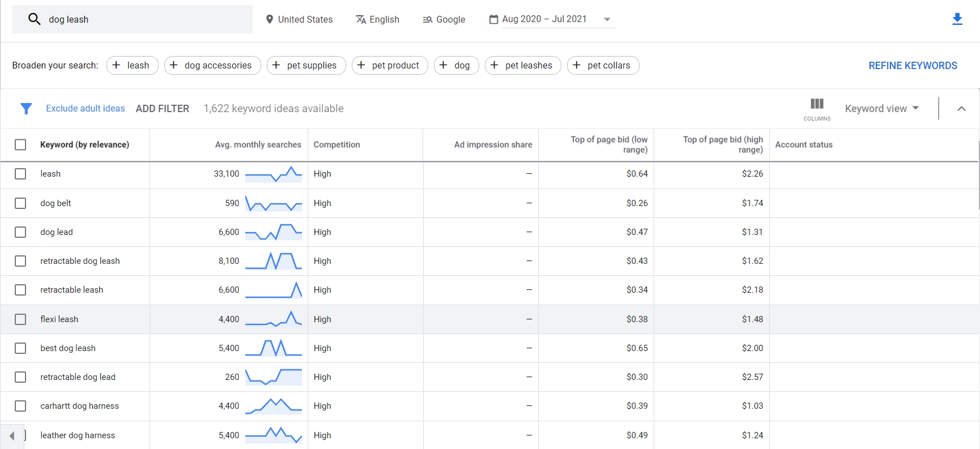Click the calendar date icon
This screenshot has height=449, width=980.
pos(494,19)
